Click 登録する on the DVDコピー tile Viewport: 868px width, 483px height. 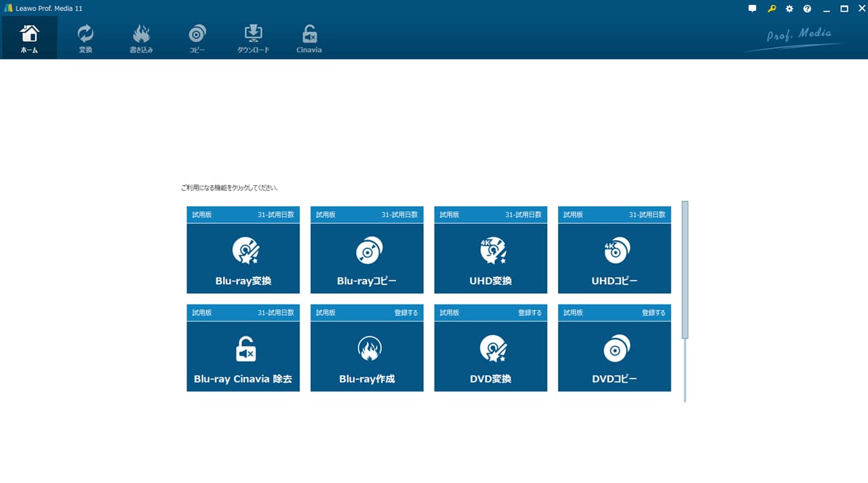[x=654, y=313]
